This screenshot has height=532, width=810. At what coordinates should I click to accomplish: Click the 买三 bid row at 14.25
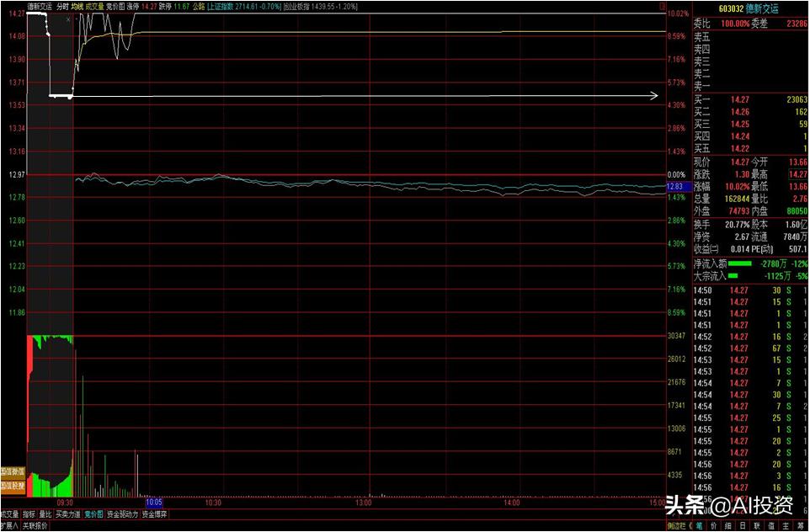[x=750, y=125]
